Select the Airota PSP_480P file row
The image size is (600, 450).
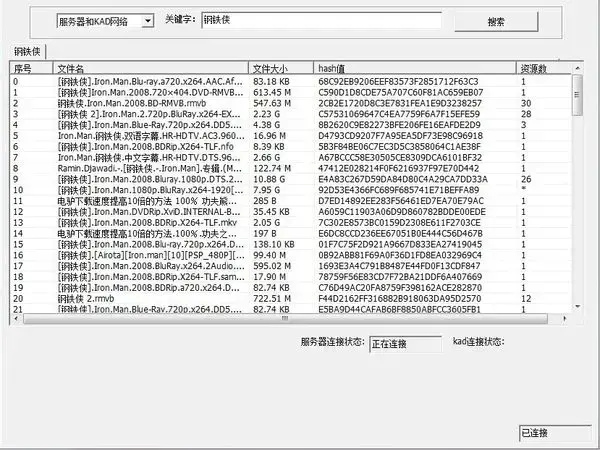click(x=151, y=255)
